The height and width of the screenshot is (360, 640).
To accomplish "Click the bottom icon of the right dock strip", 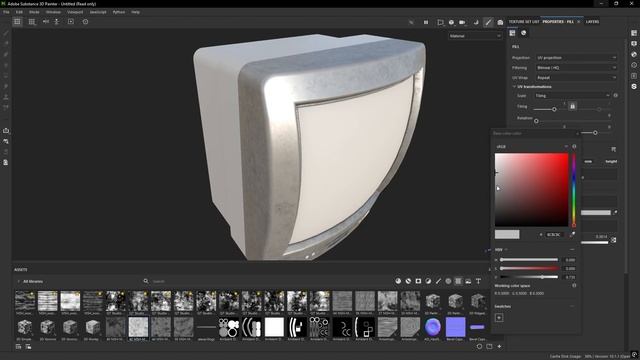I will pos(634,86).
